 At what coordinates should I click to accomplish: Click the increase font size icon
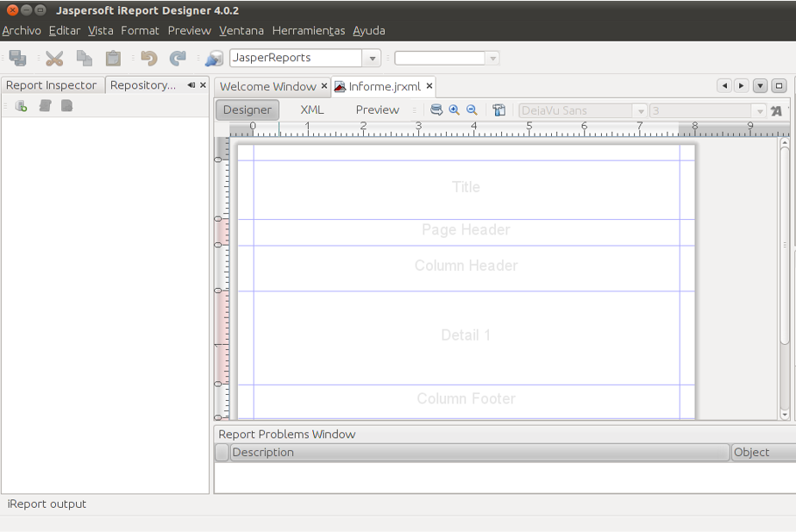(776, 110)
